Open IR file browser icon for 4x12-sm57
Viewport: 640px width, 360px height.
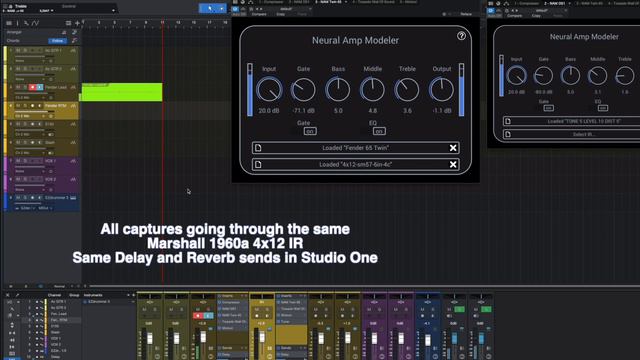[x=258, y=164]
